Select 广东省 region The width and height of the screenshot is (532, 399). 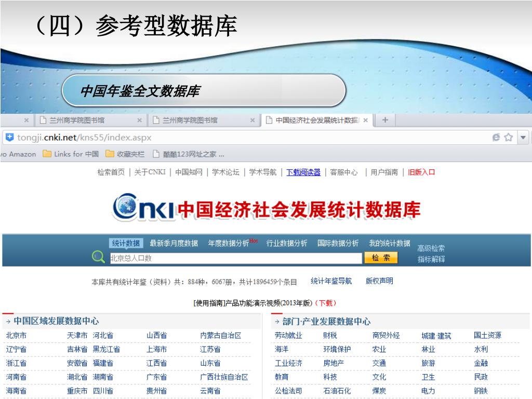156,377
